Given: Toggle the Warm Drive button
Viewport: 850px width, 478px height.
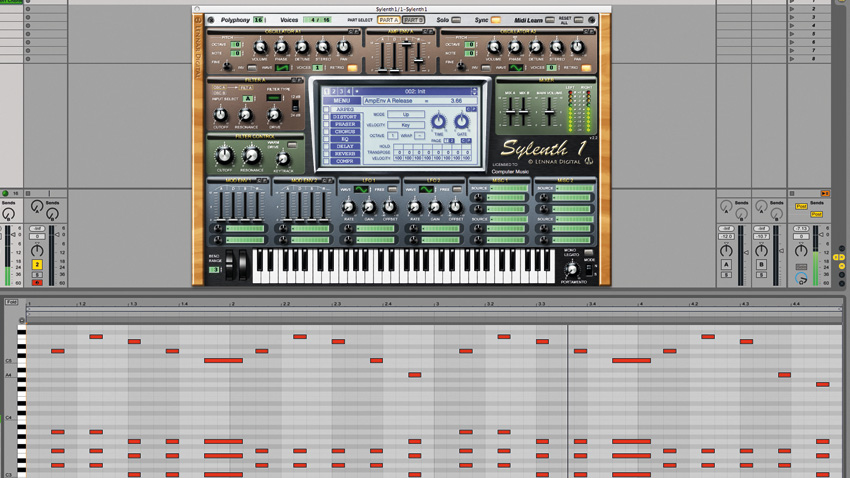Looking at the screenshot, I should click(292, 145).
